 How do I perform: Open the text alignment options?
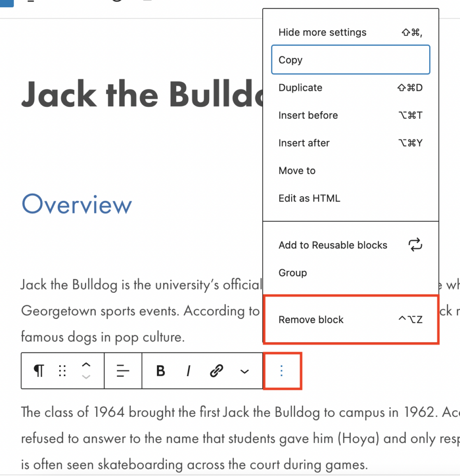(123, 371)
